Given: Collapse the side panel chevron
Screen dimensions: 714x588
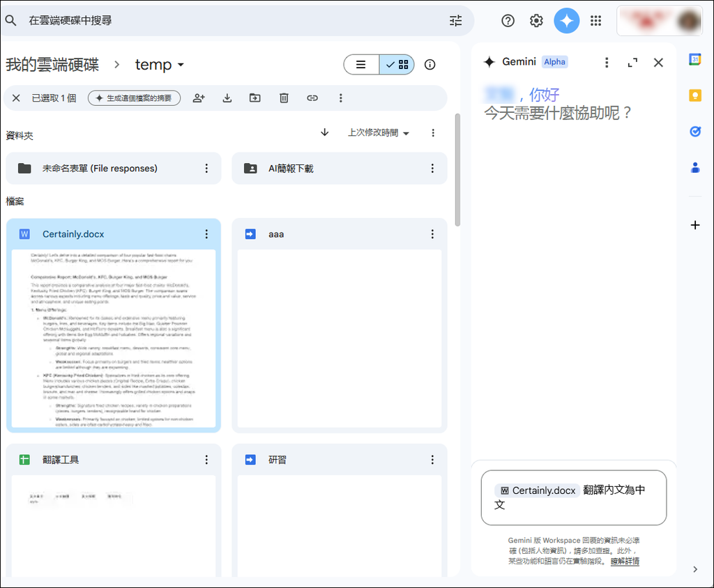Looking at the screenshot, I should point(695,569).
